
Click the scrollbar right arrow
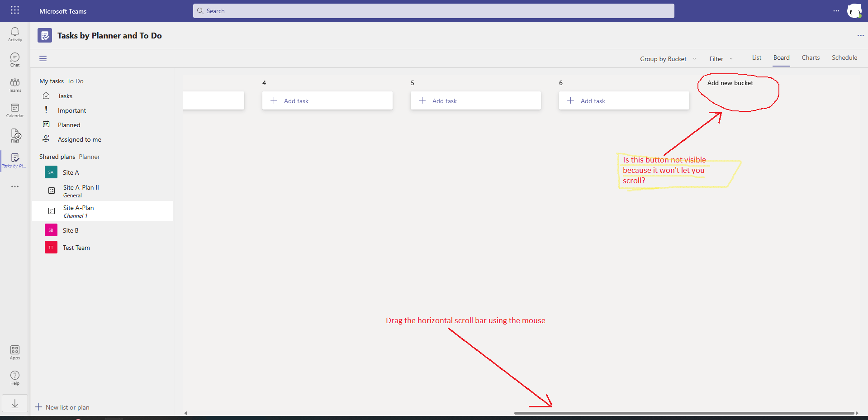857,413
